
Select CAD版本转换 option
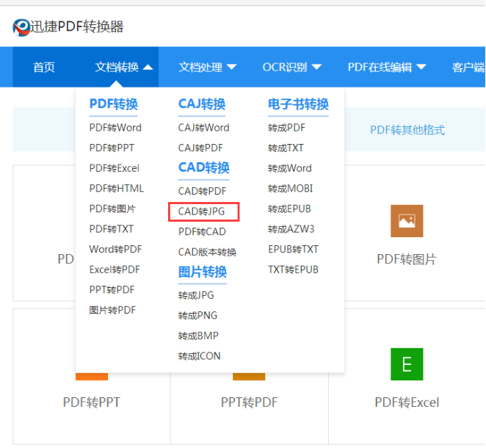coord(207,252)
